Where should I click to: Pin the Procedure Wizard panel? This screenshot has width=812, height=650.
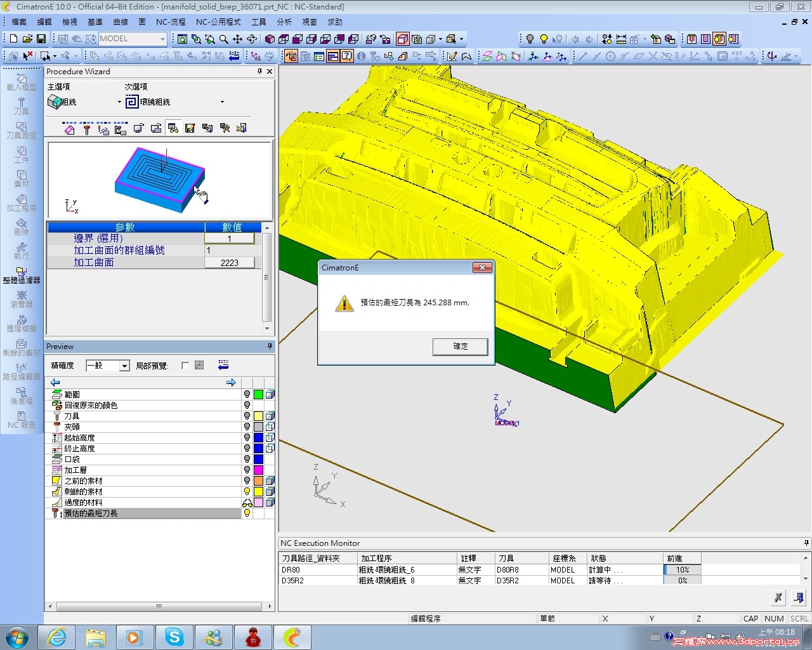259,72
